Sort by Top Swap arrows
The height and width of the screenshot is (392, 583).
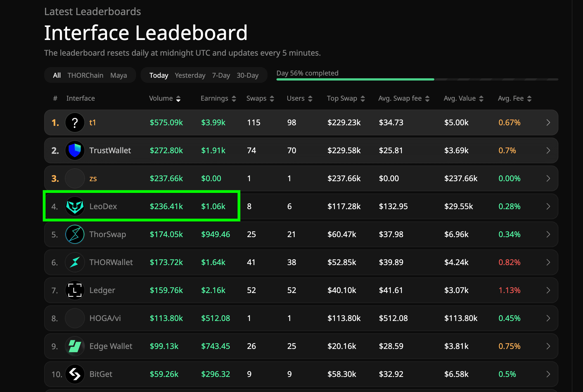coord(363,99)
